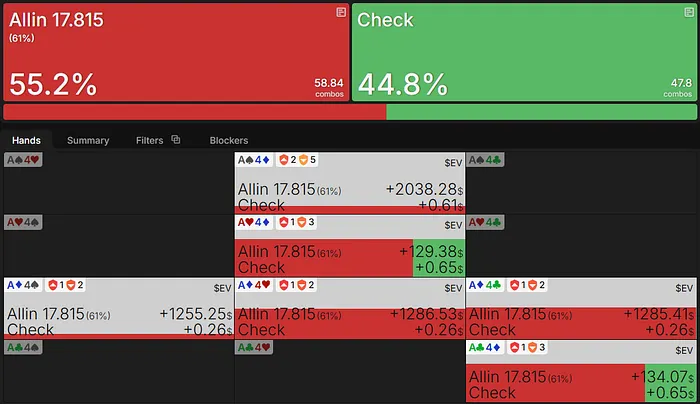Open the Filters tab
Image resolution: width=700 pixels, height=404 pixels.
point(150,140)
